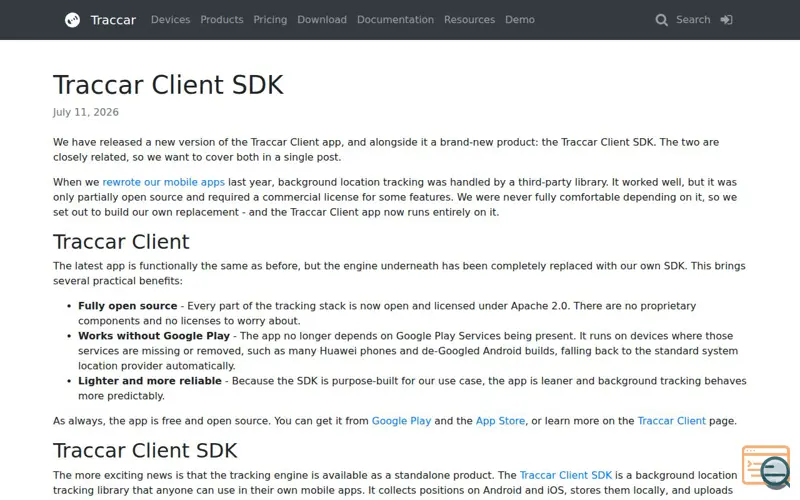This screenshot has height=500, width=800.
Task: Click the 'Traccar Client SDK' page title
Action: [x=168, y=85]
